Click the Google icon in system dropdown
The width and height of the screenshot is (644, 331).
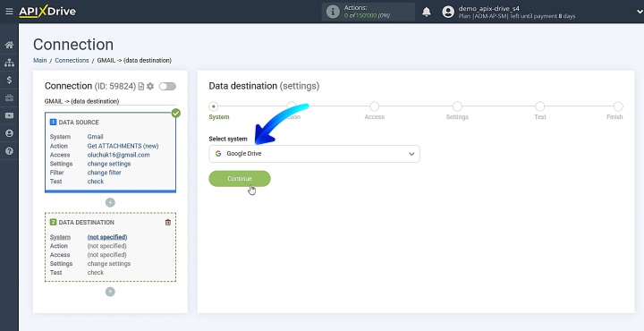(x=218, y=154)
